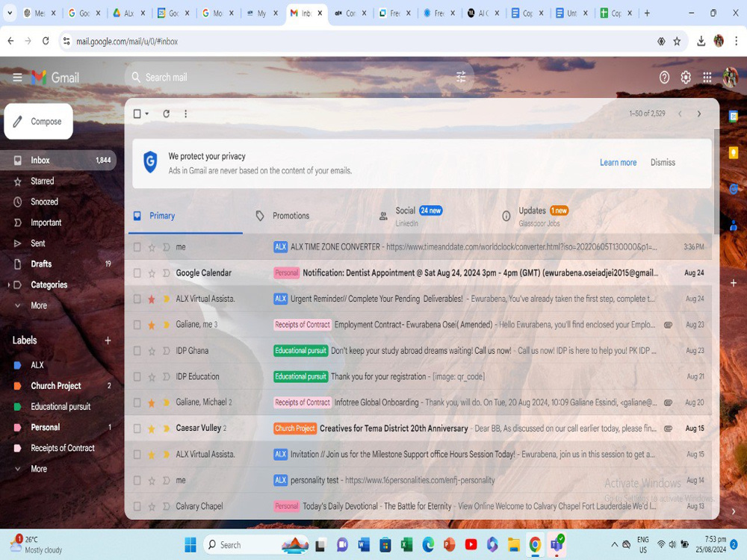Open Gmail Support help icon

664,77
